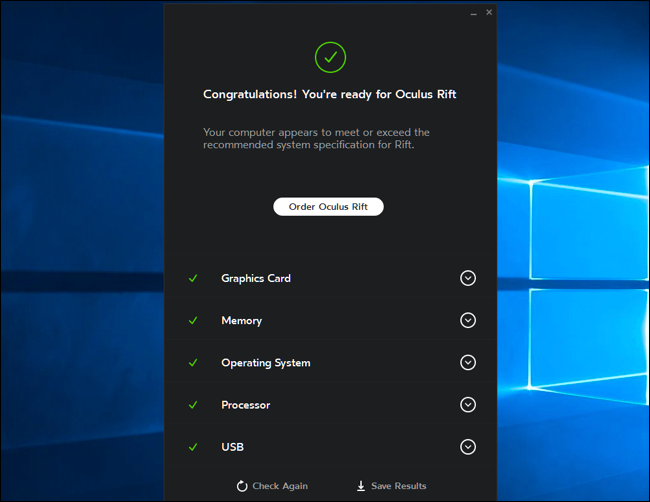Screen dimensions: 650x502
Task: Save Results to a file
Action: pyautogui.click(x=391, y=486)
